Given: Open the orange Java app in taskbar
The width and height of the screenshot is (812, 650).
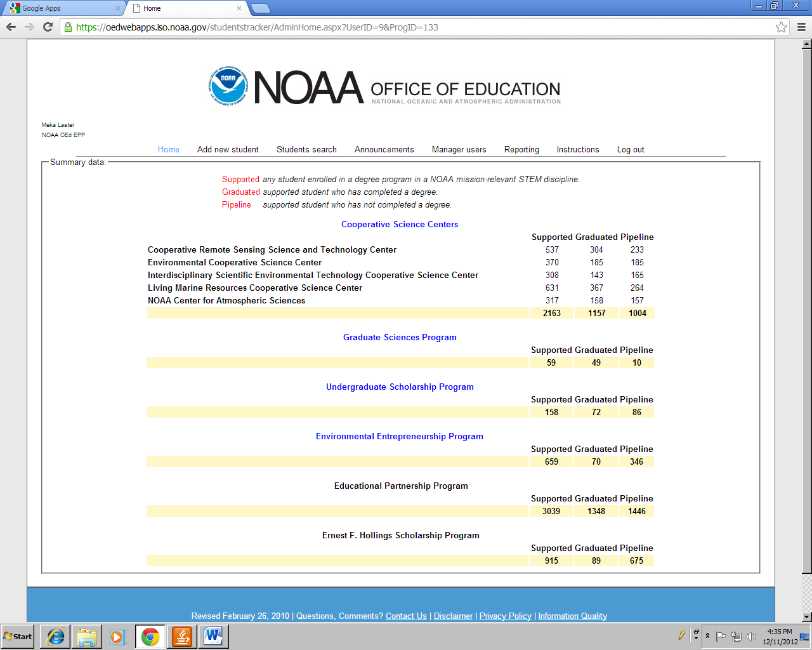Looking at the screenshot, I should pos(182,637).
